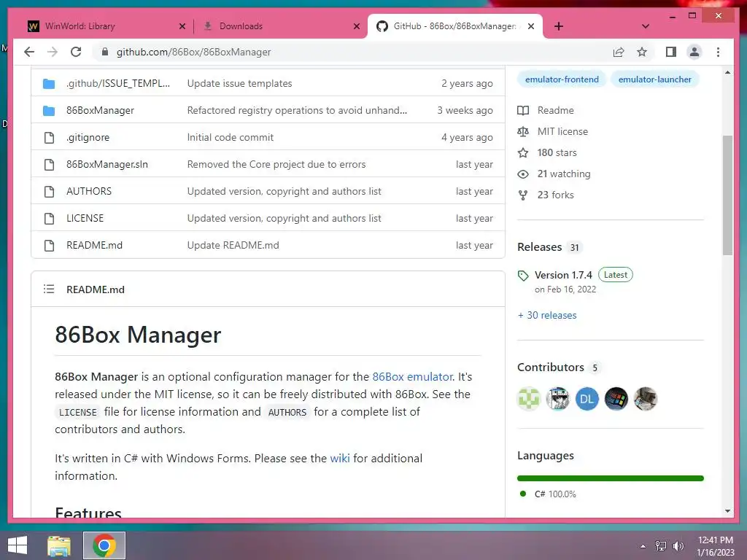This screenshot has height=560, width=747.
Task: Show hidden tray icons chevron
Action: tap(643, 545)
